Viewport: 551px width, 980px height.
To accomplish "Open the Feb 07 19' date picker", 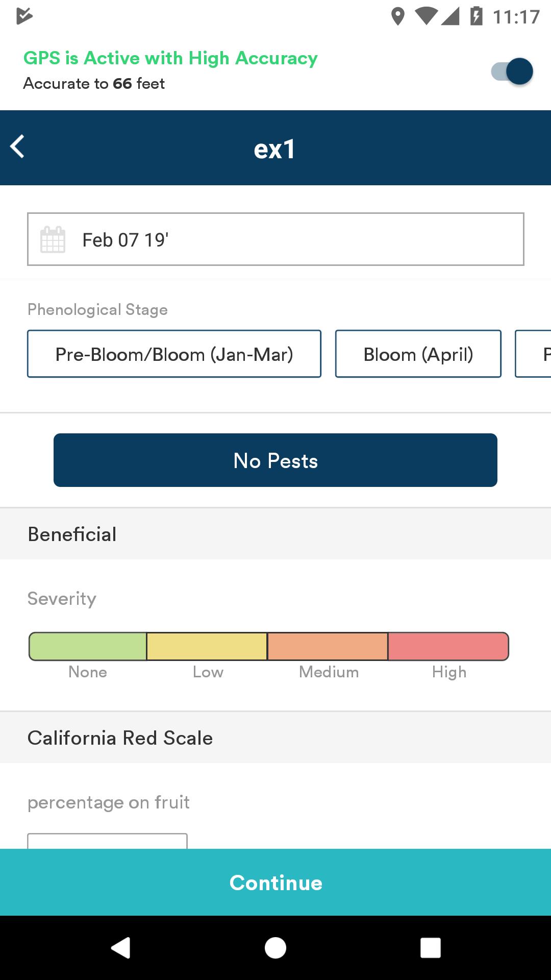I will [275, 239].
